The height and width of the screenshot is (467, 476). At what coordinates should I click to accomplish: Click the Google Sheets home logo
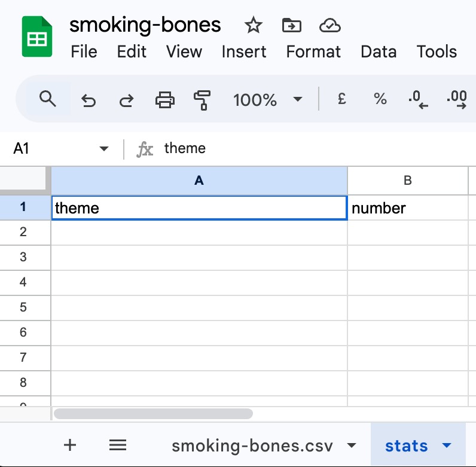[x=37, y=37]
